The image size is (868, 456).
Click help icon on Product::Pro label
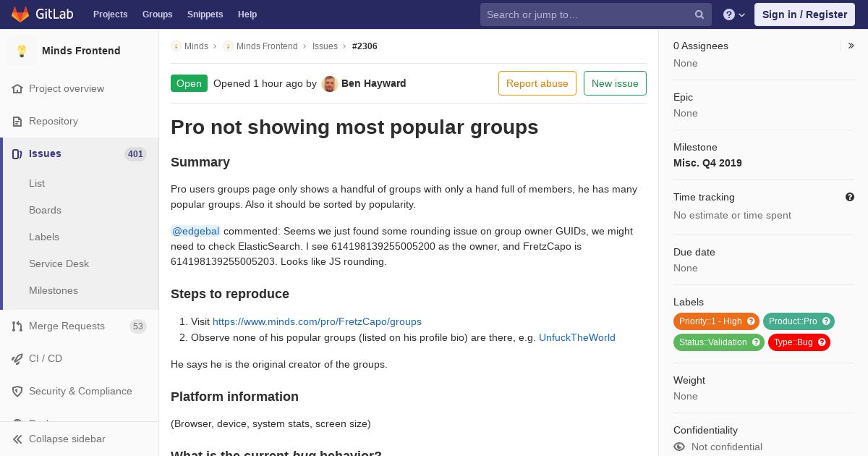(x=826, y=321)
